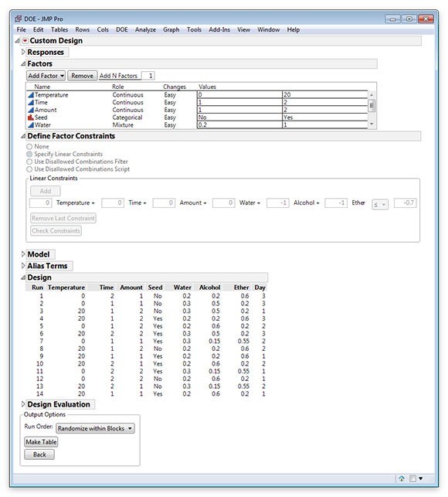The width and height of the screenshot is (448, 497).
Task: Click the Amount factor continuous icon
Action: (31, 110)
